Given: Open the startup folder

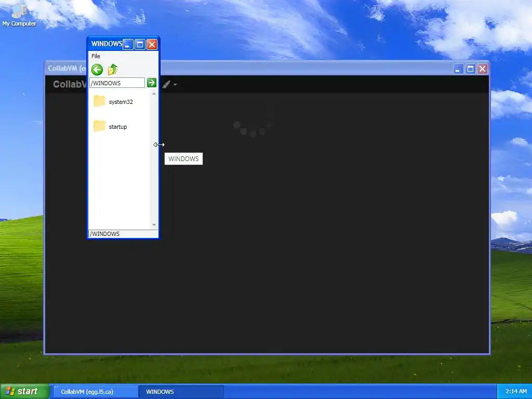Looking at the screenshot, I should (x=111, y=127).
